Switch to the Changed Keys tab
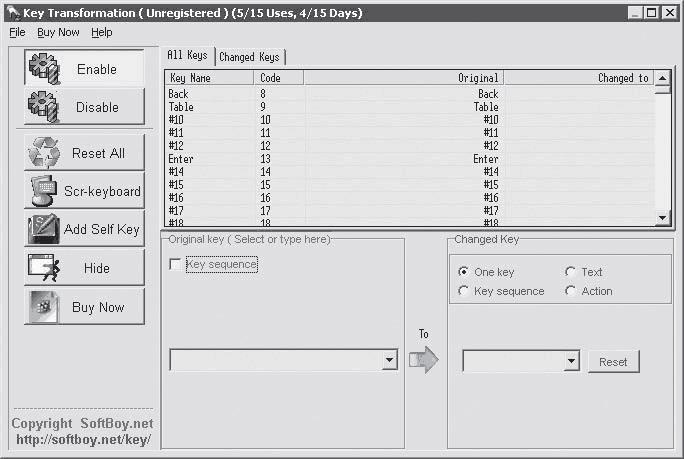 coord(250,57)
